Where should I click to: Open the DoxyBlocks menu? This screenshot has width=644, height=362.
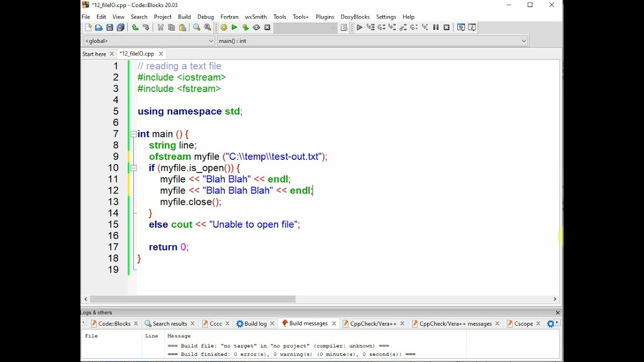tap(355, 17)
